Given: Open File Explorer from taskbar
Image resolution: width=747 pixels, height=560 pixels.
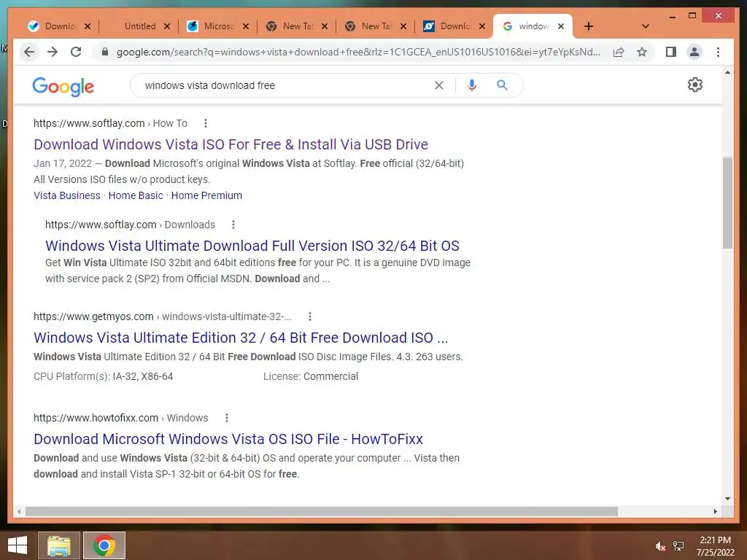Looking at the screenshot, I should pyautogui.click(x=58, y=545).
